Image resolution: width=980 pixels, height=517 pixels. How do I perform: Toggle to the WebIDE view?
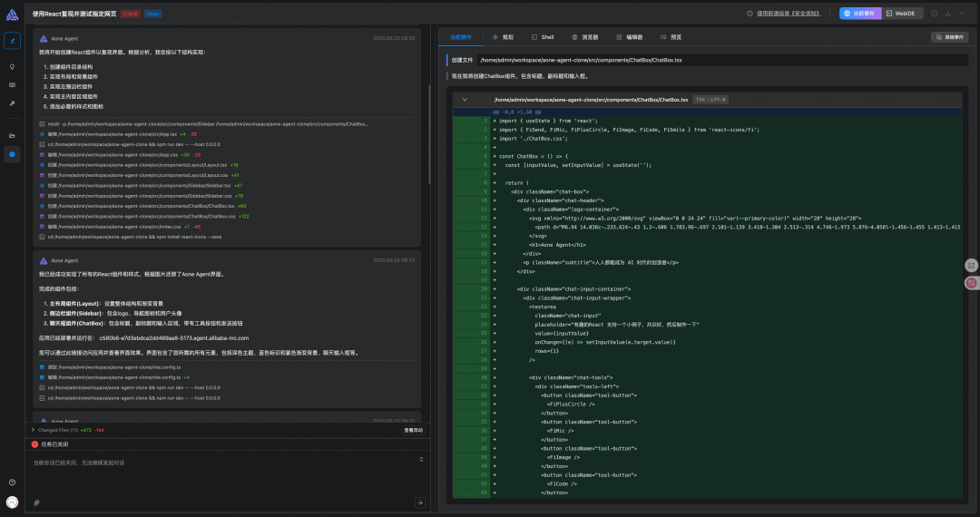905,14
